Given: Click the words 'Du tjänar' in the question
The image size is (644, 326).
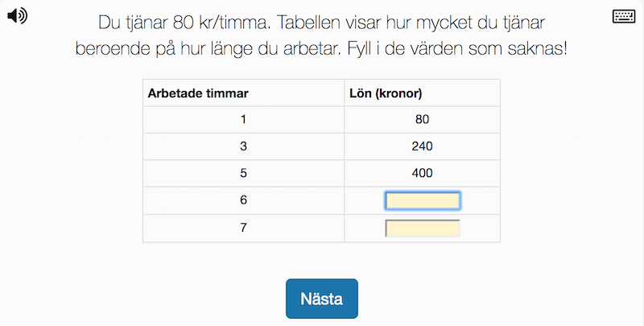Looking at the screenshot, I should (x=133, y=23).
